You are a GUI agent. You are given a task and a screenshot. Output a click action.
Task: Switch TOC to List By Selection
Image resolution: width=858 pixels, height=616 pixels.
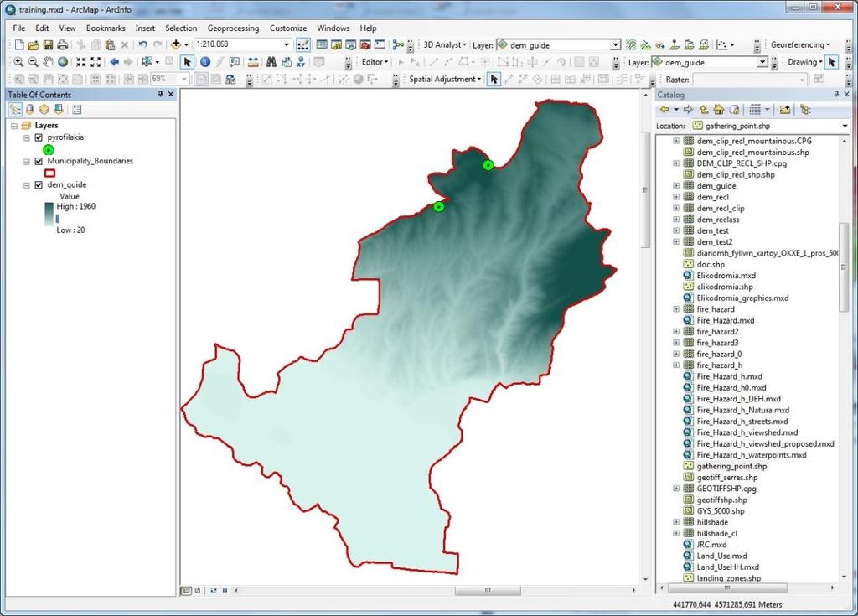(x=59, y=110)
